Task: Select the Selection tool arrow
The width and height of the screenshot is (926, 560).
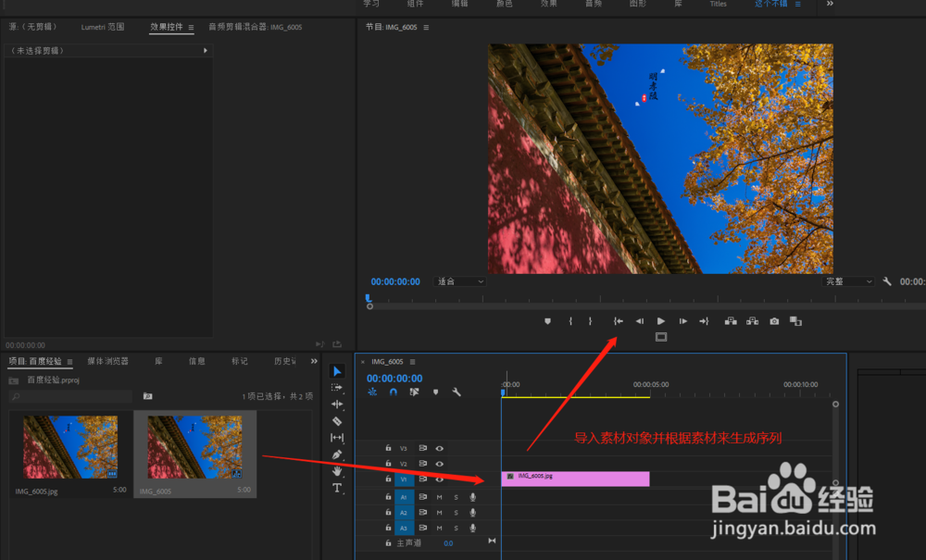Action: 337,371
